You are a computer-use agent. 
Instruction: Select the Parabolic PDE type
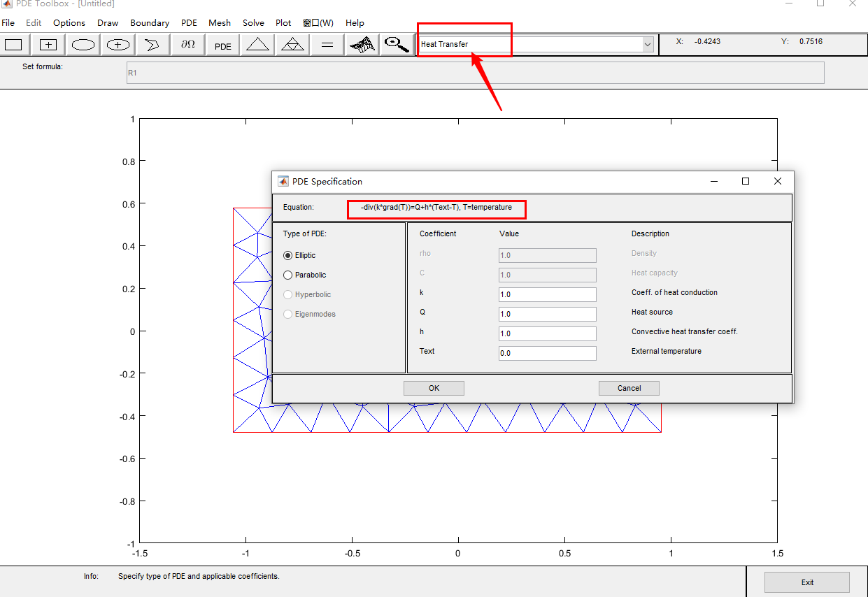(x=305, y=275)
